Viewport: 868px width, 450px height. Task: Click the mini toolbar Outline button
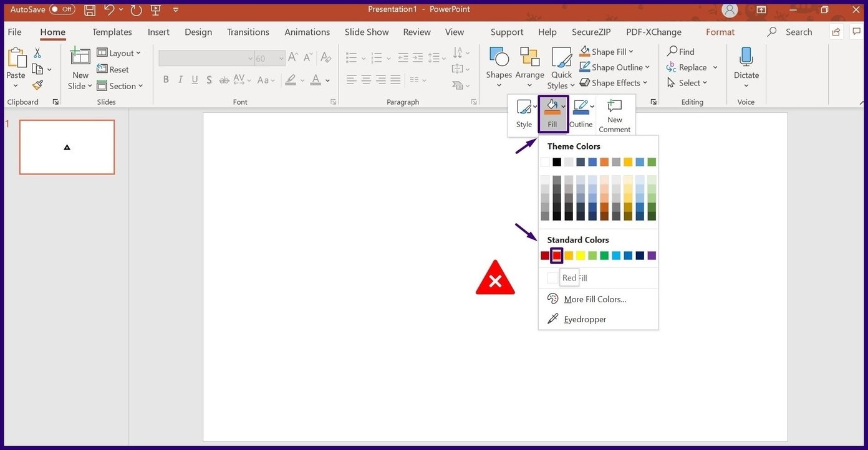pos(581,114)
